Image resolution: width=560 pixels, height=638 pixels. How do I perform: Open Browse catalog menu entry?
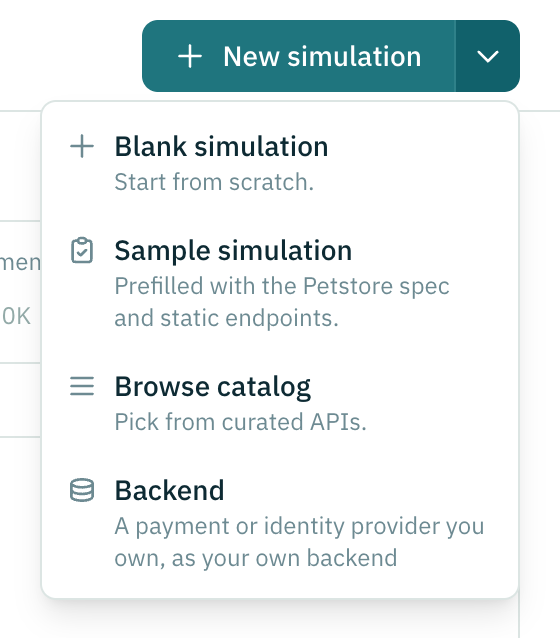pos(280,404)
